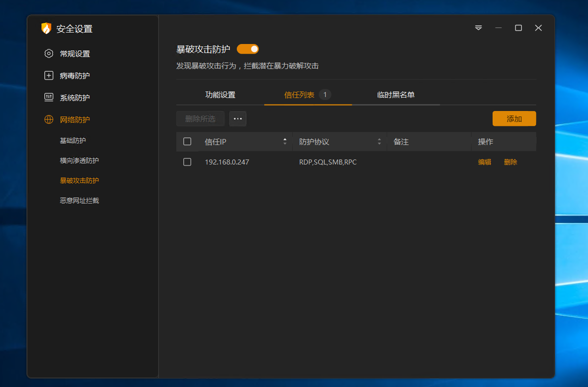This screenshot has width=588, height=387.
Task: Click the 系统防护 monitor icon
Action: tap(48, 97)
